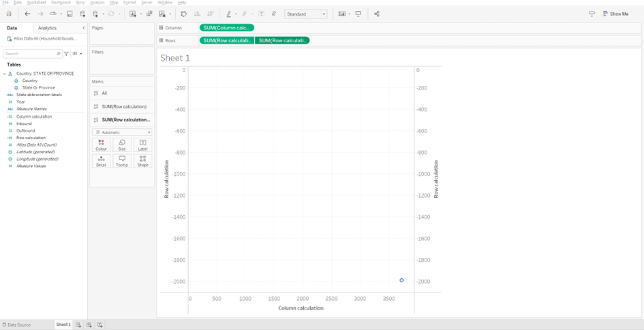
Task: Click the SUM(Column calc.. pill on Columns
Action: 227,28
